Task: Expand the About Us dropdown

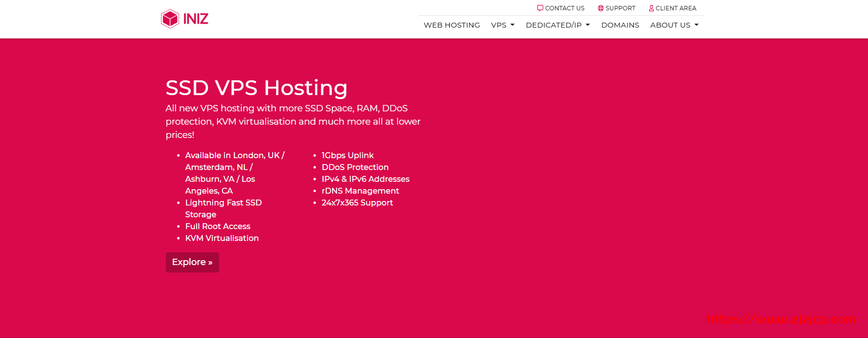Action: pyautogui.click(x=674, y=25)
